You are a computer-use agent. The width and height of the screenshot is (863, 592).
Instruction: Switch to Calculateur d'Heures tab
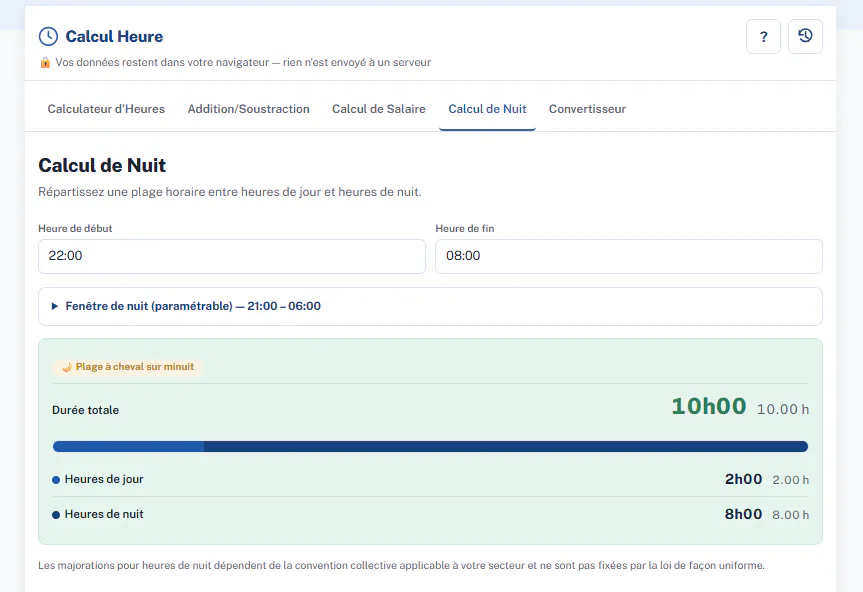pos(106,109)
